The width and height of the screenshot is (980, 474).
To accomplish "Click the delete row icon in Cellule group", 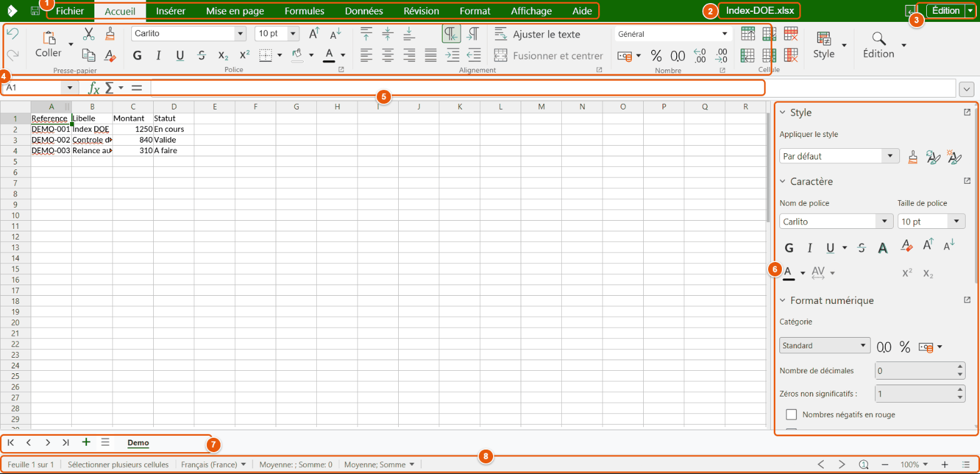I will tap(791, 34).
